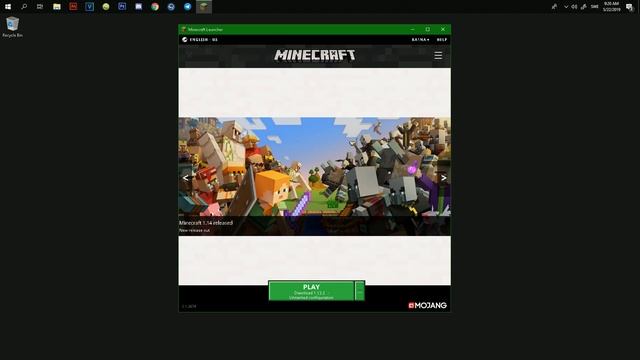Show the next news slide
The width and height of the screenshot is (640, 360).
click(443, 178)
